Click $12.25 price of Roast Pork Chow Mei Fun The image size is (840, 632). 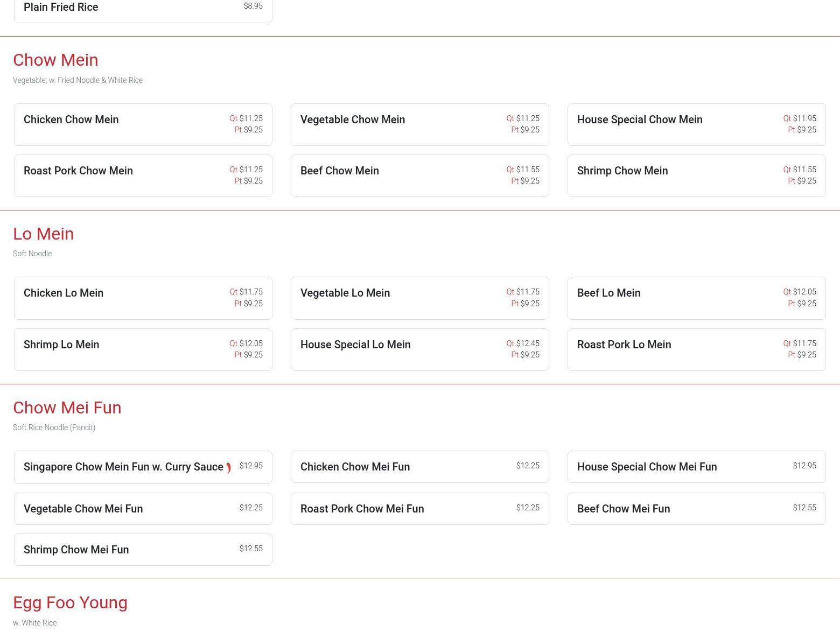[x=528, y=508]
